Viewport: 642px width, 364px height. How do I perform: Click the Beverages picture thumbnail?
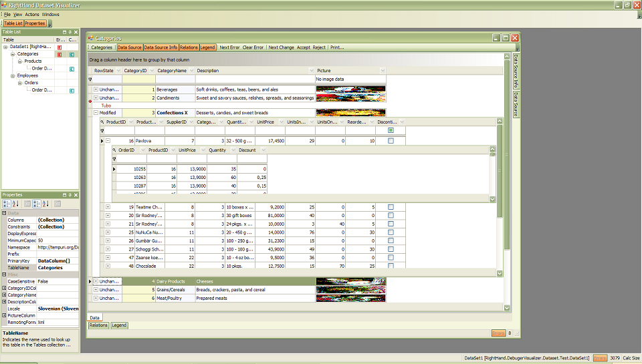(350, 89)
